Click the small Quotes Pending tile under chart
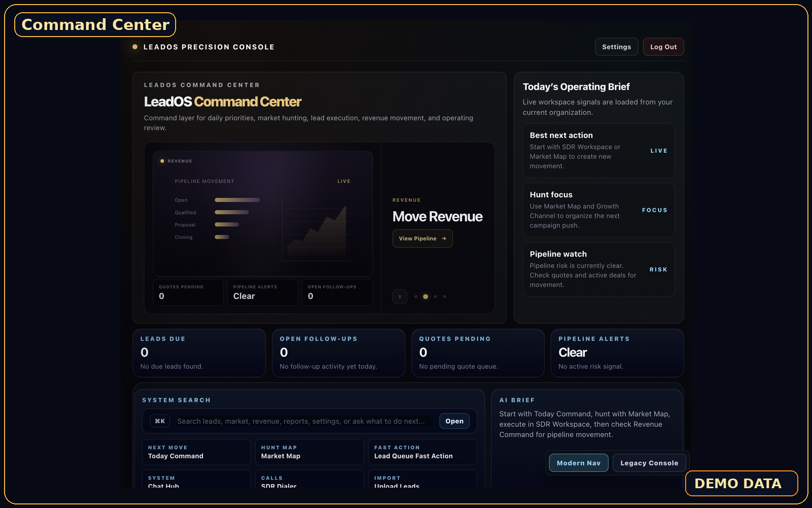The image size is (812, 508). point(188,292)
